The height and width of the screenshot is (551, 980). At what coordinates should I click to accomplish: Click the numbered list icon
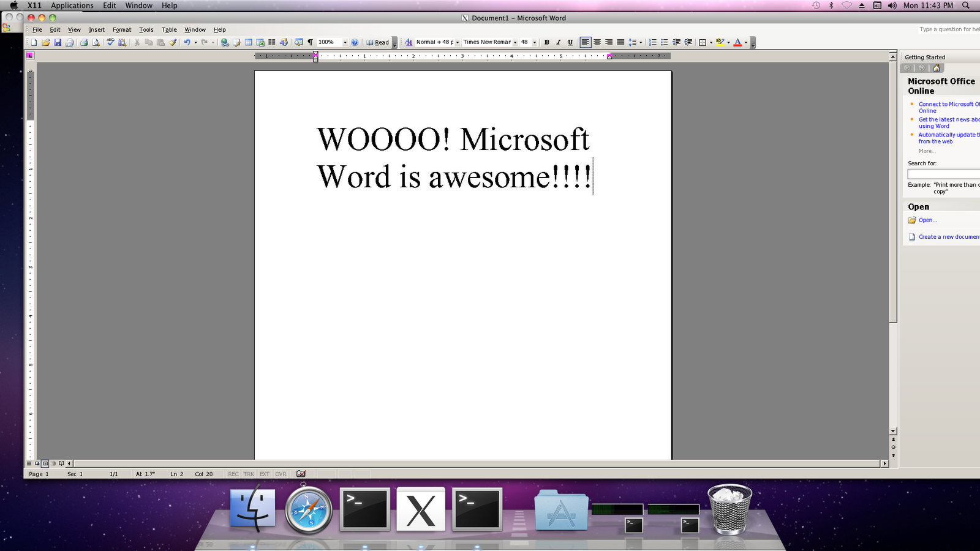[653, 42]
